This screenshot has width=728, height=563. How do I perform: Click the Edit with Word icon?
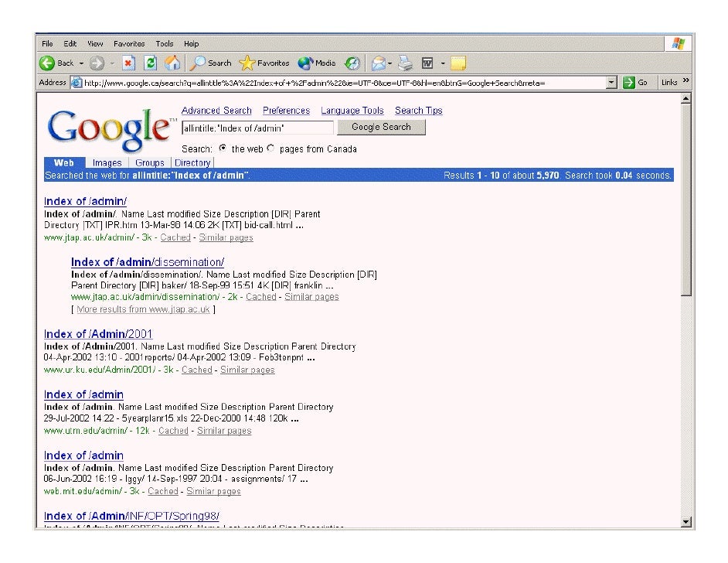pyautogui.click(x=427, y=63)
